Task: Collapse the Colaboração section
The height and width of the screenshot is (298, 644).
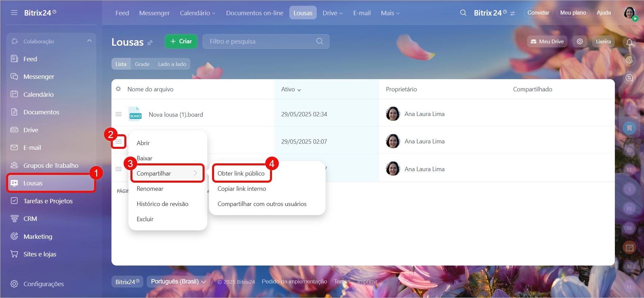Action: tap(89, 41)
